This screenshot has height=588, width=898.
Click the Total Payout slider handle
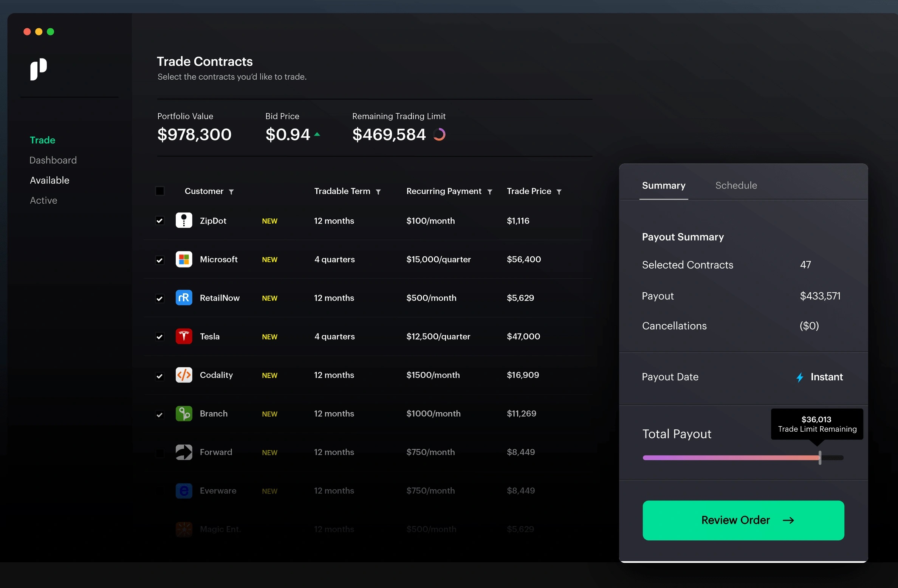(820, 458)
